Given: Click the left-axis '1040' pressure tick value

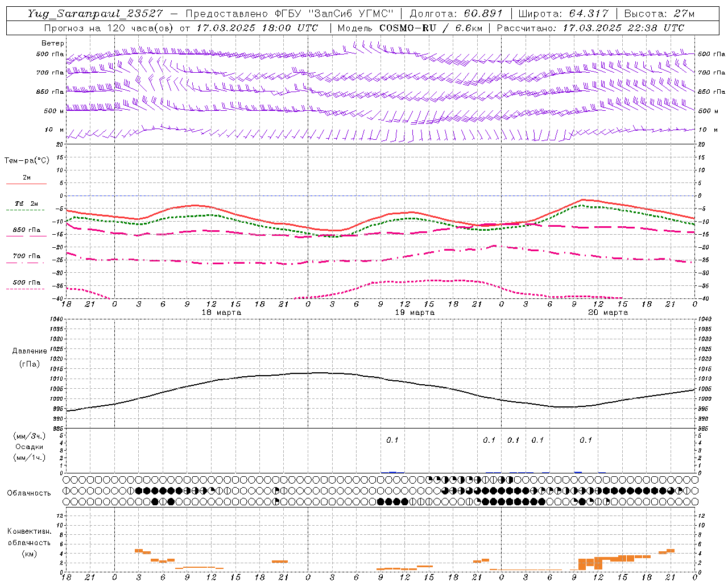Looking at the screenshot, I should tap(57, 319).
